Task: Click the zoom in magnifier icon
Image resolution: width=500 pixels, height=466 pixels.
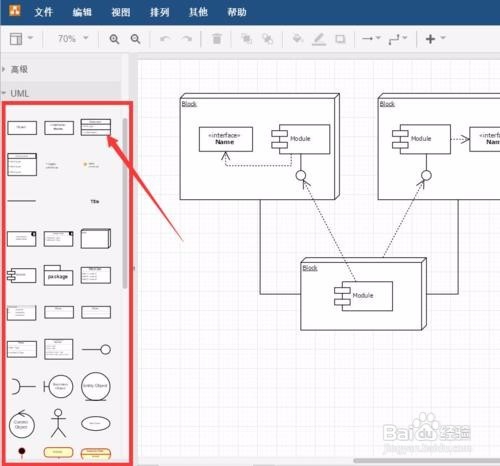Action: tap(114, 39)
